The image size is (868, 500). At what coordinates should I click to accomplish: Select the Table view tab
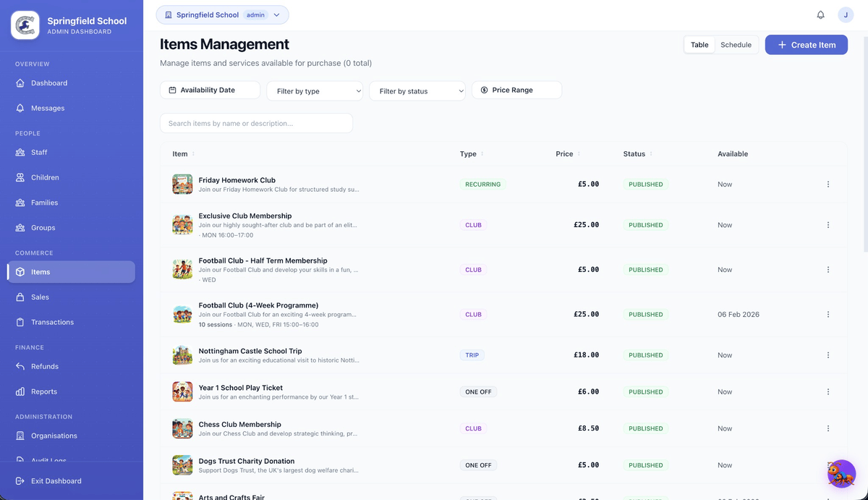(699, 44)
